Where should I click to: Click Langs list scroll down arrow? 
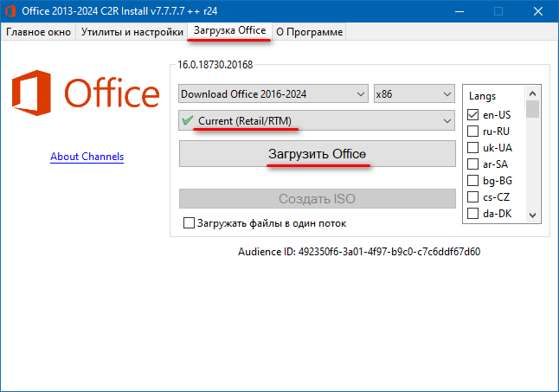pyautogui.click(x=533, y=215)
